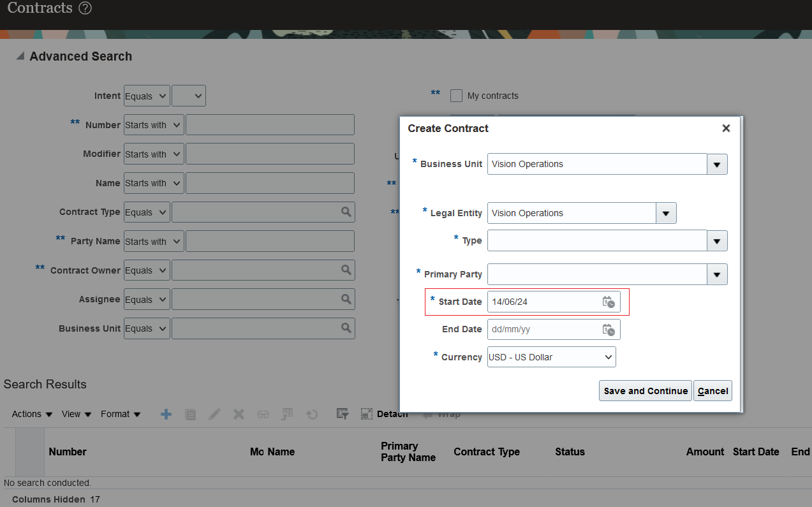Click the Contract Type column header
This screenshot has height=507, width=812.
pyautogui.click(x=487, y=452)
